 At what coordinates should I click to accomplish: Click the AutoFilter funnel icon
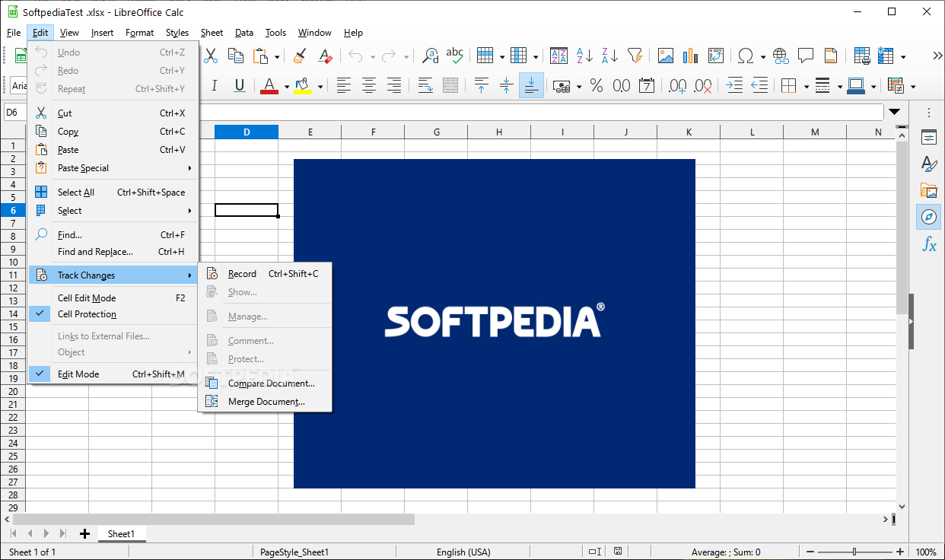coord(635,56)
